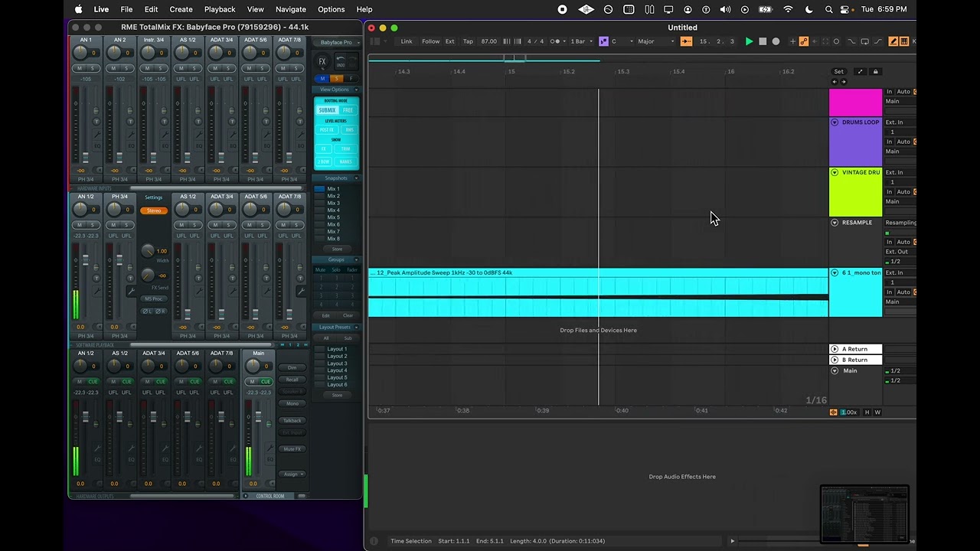Click the purple Scale Mode icon
Image resolution: width=980 pixels, height=551 pixels.
(603, 41)
